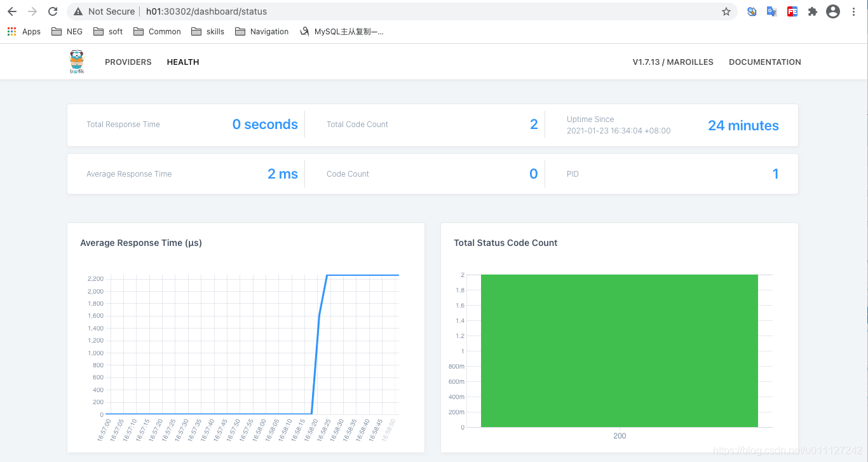Open the MySQL主从复制 bookmark
Viewport: 868px width, 462px height.
coord(342,31)
